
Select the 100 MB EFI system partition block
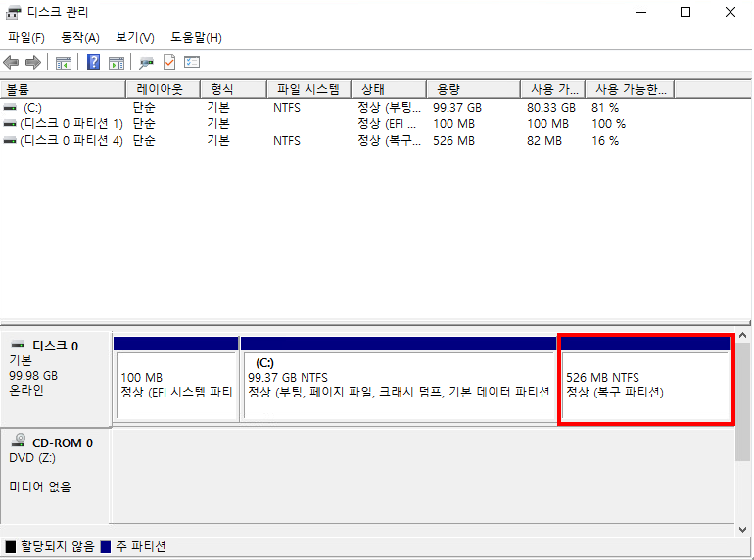176,379
